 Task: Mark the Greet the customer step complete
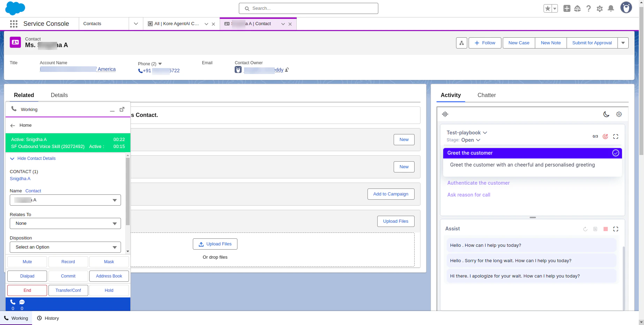(615, 153)
